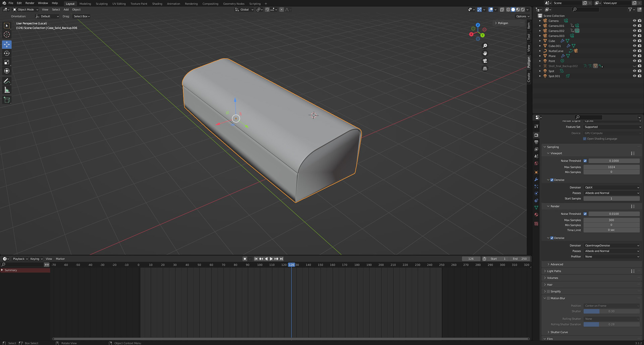Hide the Cube object in outliner
Image resolution: width=644 pixels, height=345 pixels.
[x=634, y=41]
